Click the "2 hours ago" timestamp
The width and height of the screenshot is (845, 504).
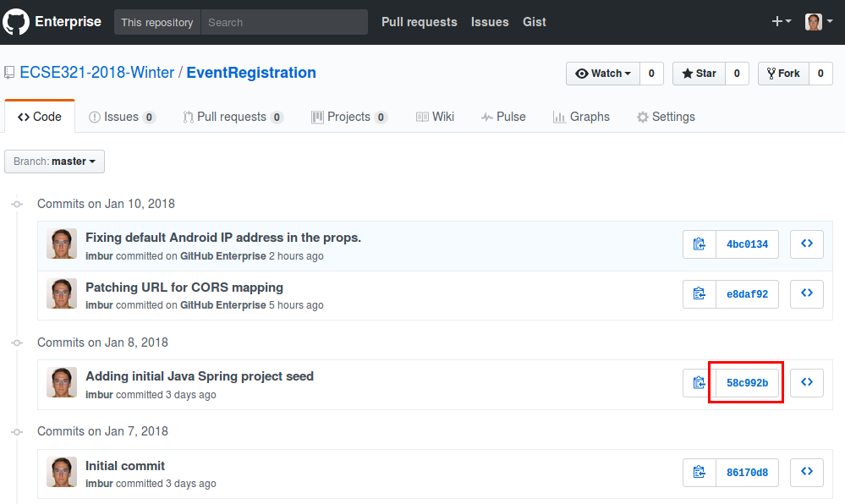(296, 256)
